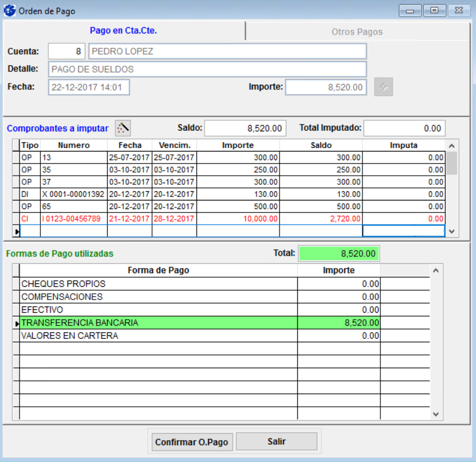Click the magic wand icon beside Comprobantes a imputar
This screenshot has height=462, width=476.
click(123, 127)
